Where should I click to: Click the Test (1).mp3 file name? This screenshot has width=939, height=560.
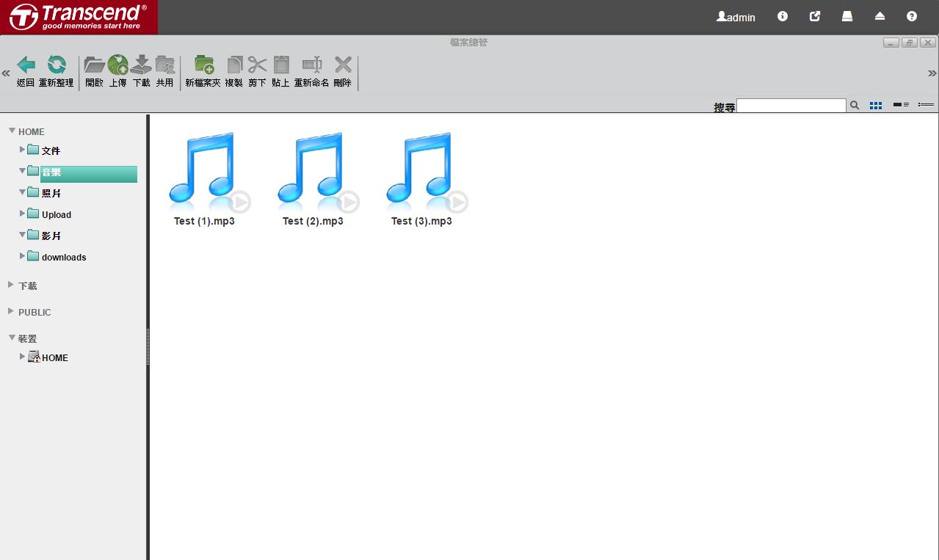click(204, 221)
